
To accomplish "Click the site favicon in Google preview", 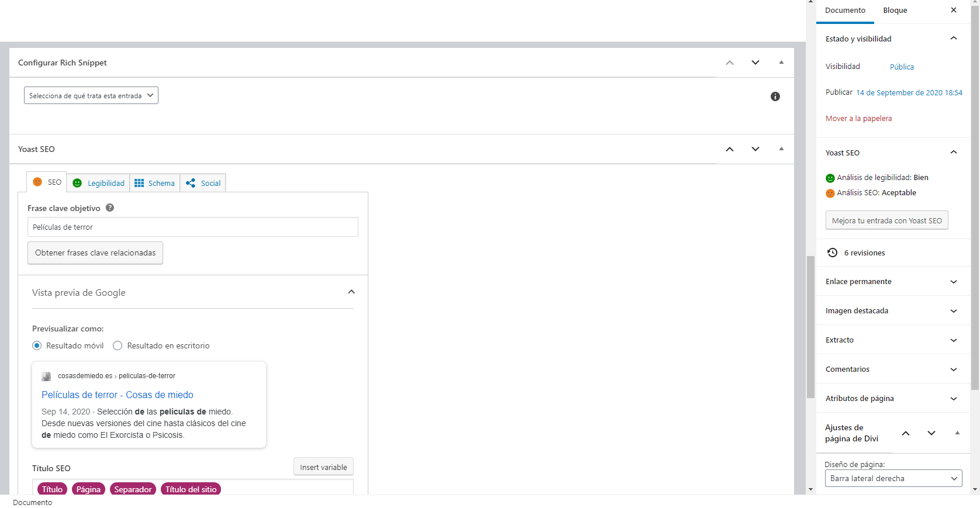I will point(46,376).
